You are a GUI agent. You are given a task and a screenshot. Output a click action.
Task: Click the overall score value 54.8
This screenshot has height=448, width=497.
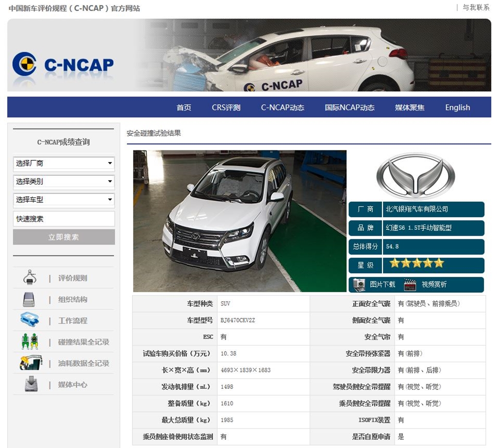click(392, 246)
